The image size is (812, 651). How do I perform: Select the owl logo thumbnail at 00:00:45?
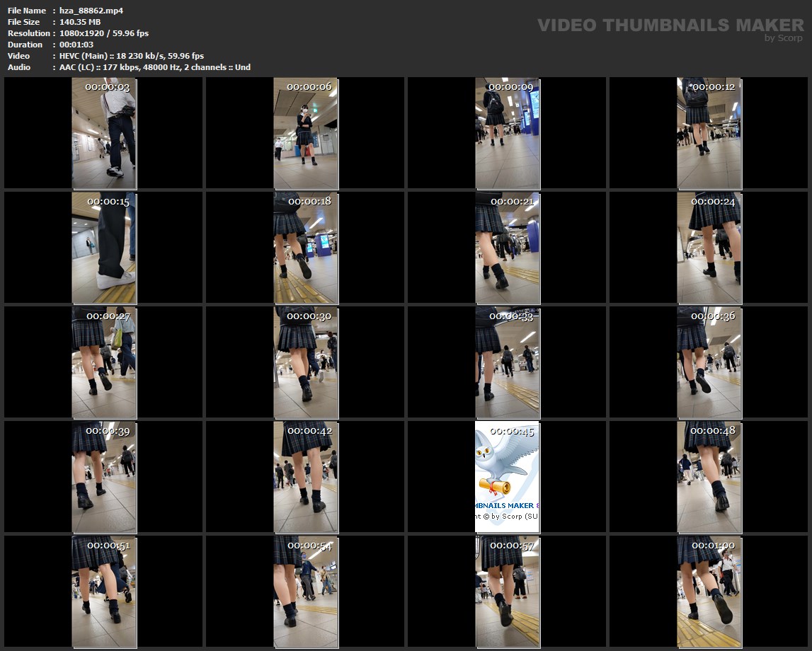pos(508,477)
